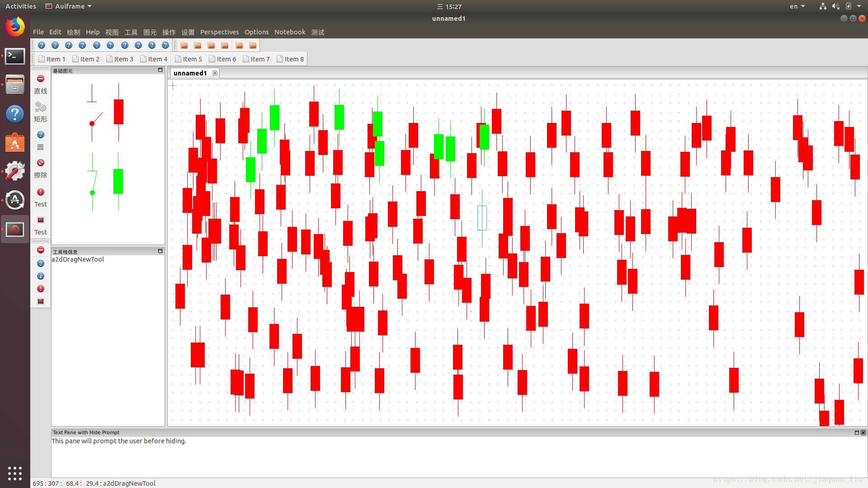Open the 操作 menu
This screenshot has width=868, height=488.
[x=169, y=32]
